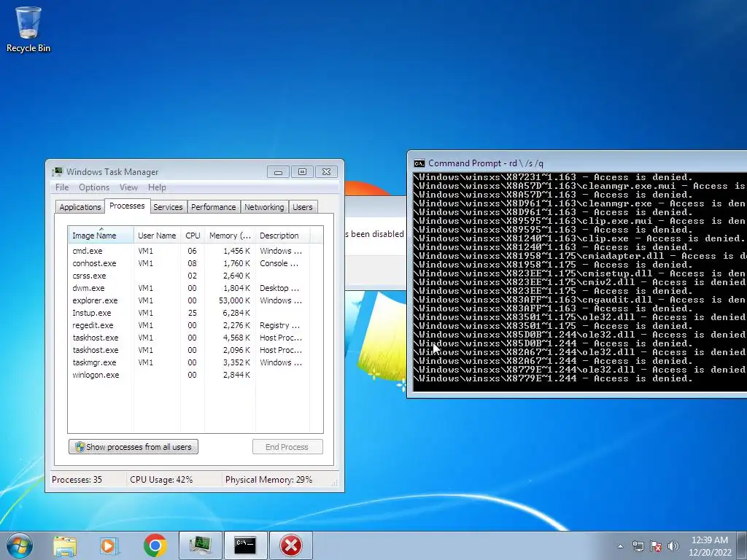Click Task Manager title bar icon

click(x=58, y=172)
